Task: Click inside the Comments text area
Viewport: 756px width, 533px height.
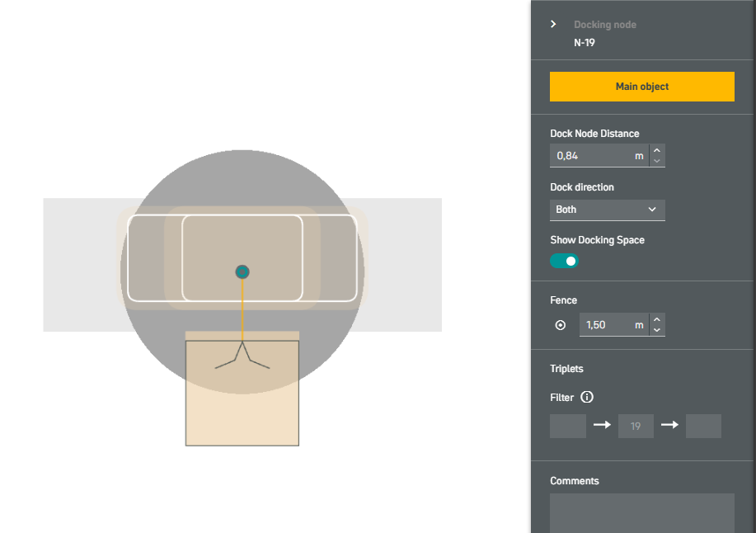Action: click(x=641, y=512)
